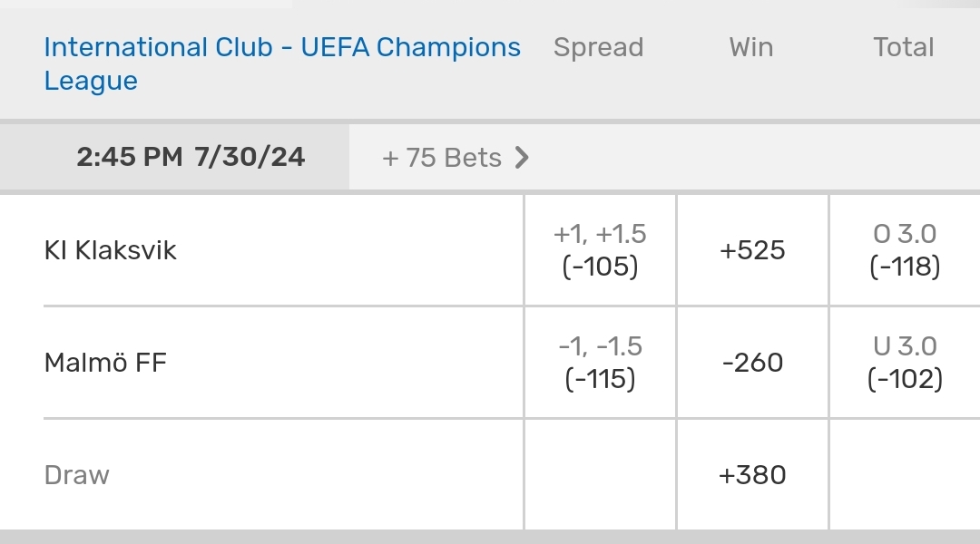
Task: Select Over 3.0 total at -118
Action: 905,250
